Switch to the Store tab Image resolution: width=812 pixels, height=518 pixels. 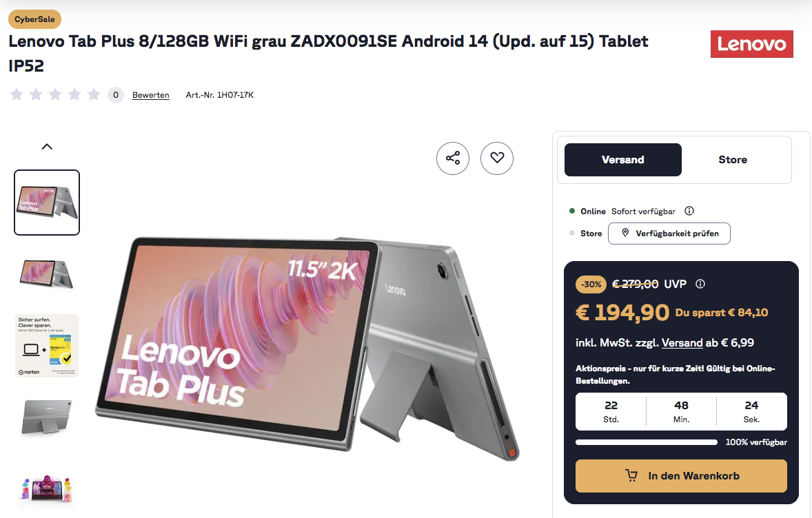tap(733, 160)
